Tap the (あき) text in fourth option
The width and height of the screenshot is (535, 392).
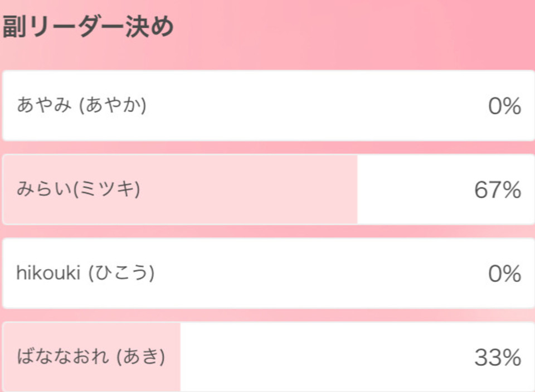pyautogui.click(x=141, y=356)
